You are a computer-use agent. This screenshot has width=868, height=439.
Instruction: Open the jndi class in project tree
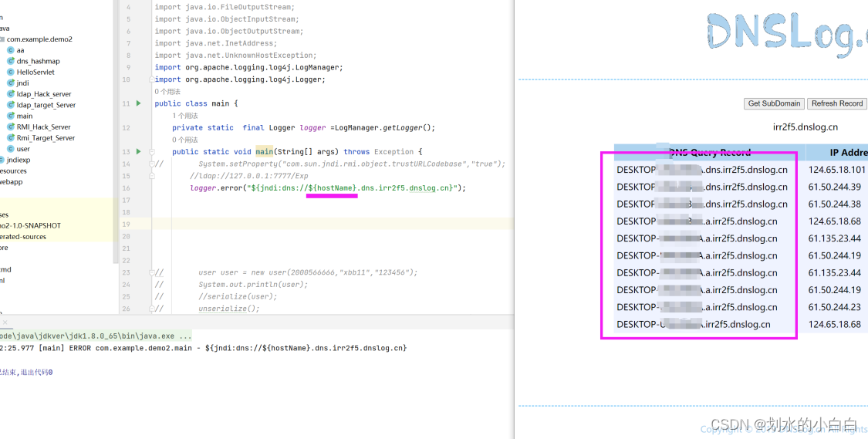(x=22, y=83)
